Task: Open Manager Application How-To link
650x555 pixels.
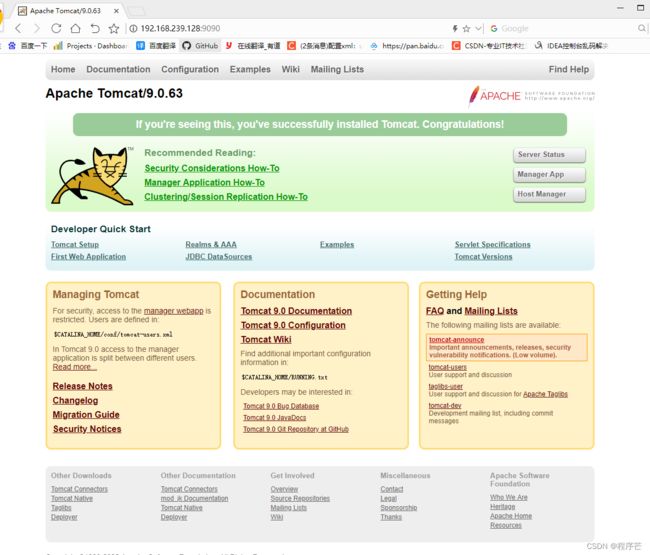Action: (204, 182)
